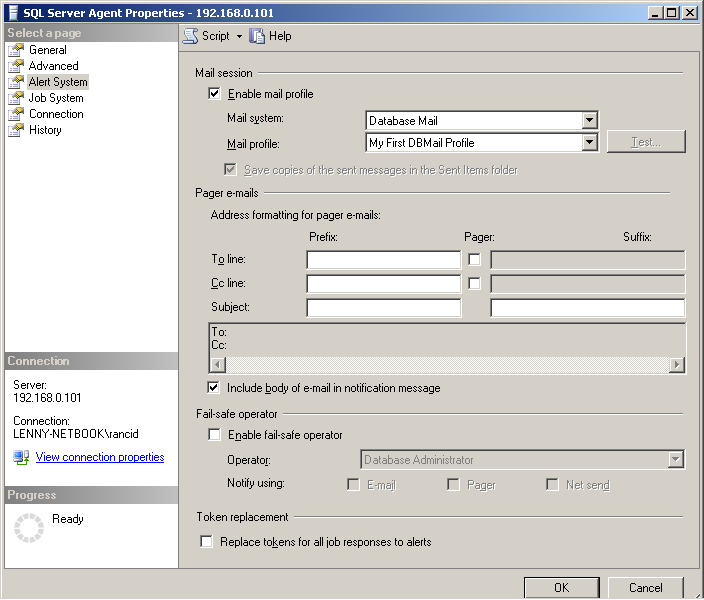Image resolution: width=704 pixels, height=600 pixels.
Task: Open the Mail system dropdown
Action: 590,120
